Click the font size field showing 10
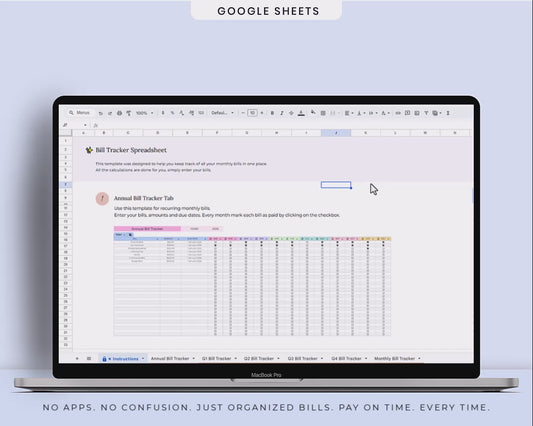 pyautogui.click(x=252, y=113)
